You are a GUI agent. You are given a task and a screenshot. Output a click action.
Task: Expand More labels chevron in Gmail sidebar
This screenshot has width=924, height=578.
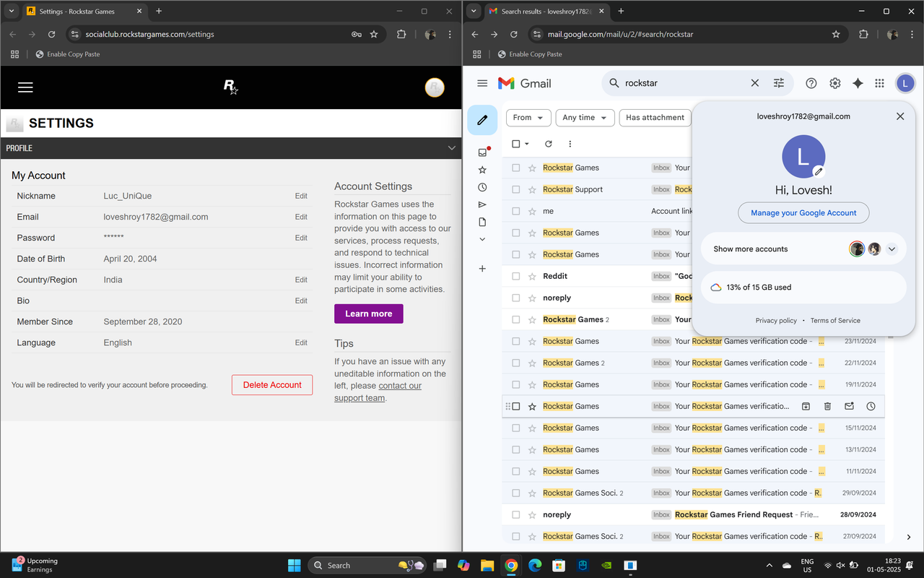[482, 239]
